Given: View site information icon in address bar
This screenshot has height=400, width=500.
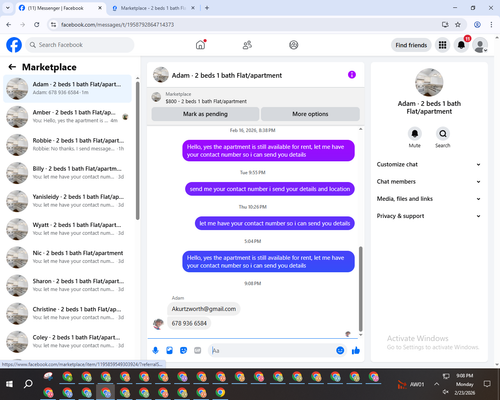Looking at the screenshot, I should (x=53, y=24).
